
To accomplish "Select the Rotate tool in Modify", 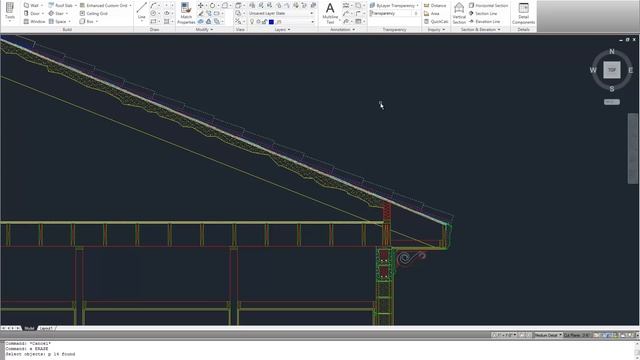I will click(212, 5).
